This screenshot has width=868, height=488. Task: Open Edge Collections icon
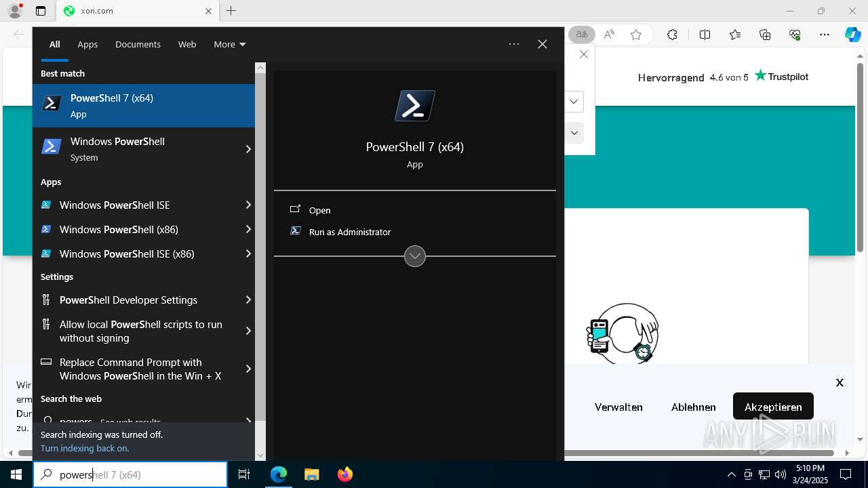point(765,35)
